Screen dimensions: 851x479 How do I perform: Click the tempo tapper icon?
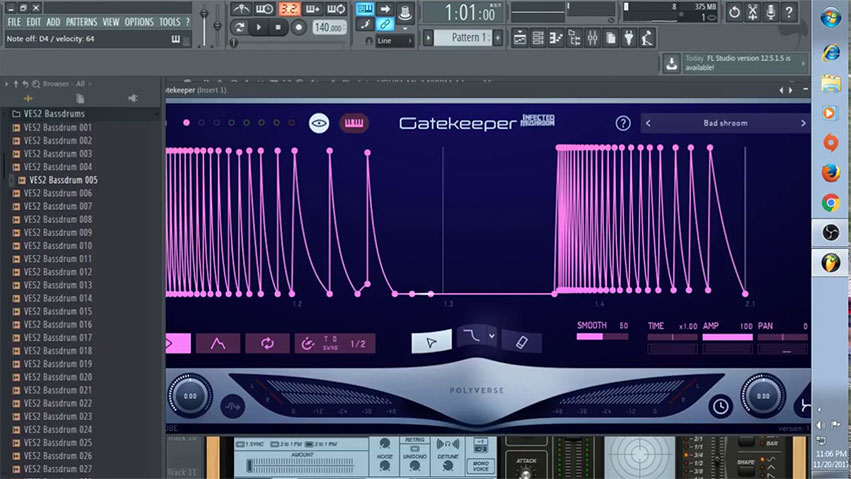point(647,38)
